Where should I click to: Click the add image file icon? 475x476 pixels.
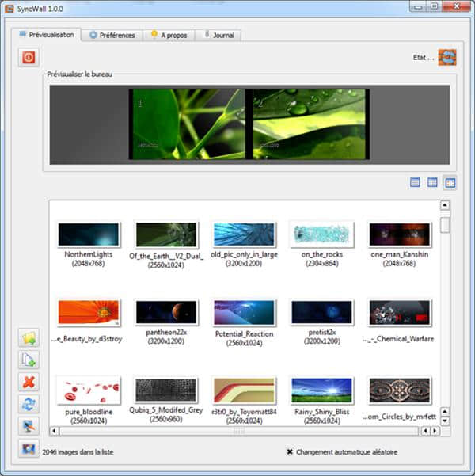(x=29, y=360)
